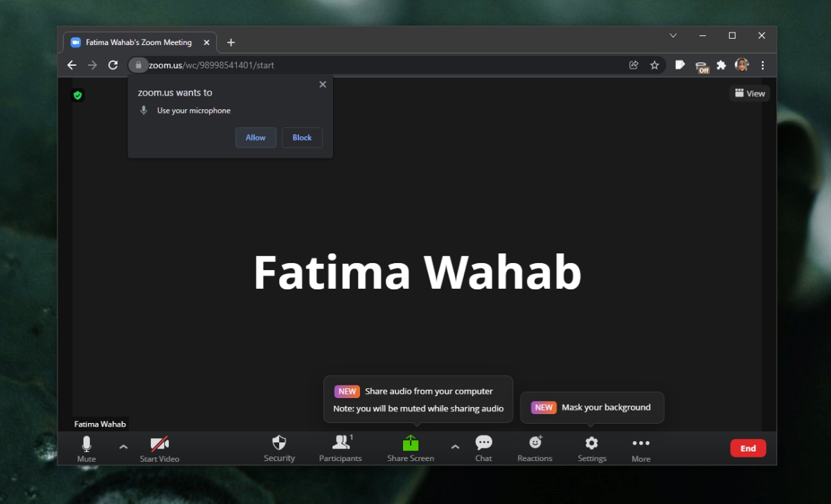
Task: Open the Security options in the meeting toolbar
Action: pyautogui.click(x=279, y=448)
